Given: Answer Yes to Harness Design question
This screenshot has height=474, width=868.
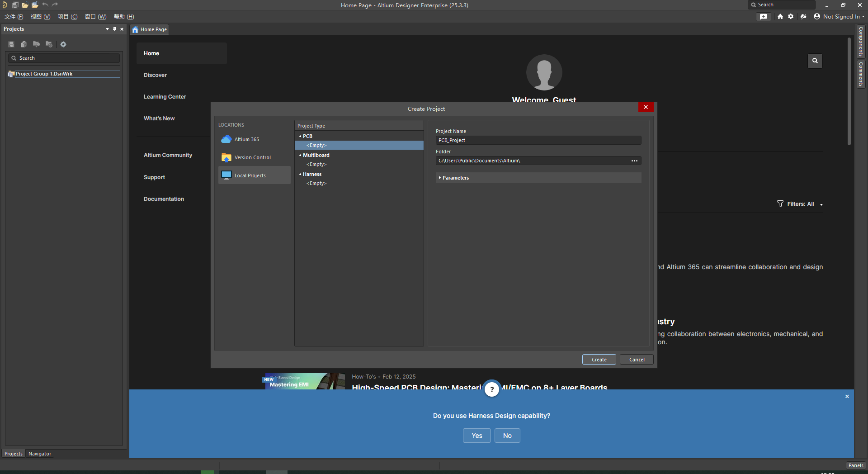Looking at the screenshot, I should click(x=477, y=436).
